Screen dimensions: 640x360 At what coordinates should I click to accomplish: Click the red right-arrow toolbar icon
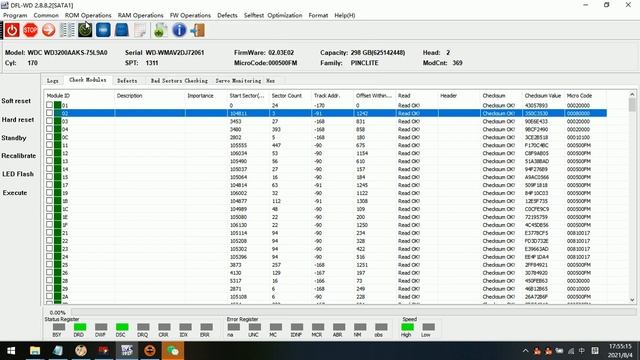tap(49, 30)
